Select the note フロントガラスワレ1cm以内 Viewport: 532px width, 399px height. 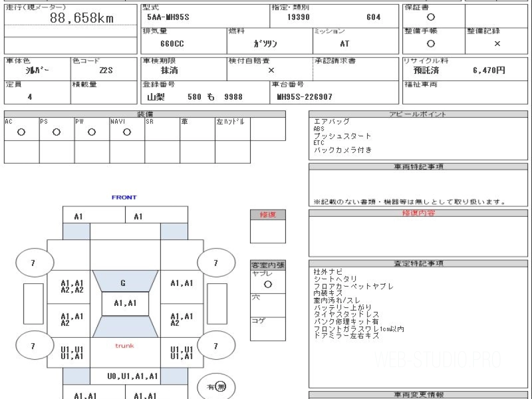click(359, 329)
